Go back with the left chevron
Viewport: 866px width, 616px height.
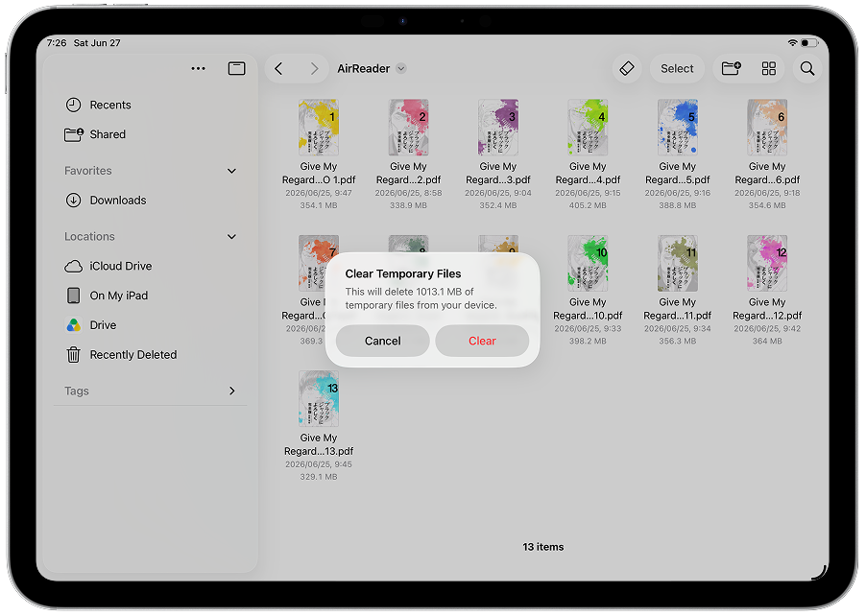pos(279,68)
